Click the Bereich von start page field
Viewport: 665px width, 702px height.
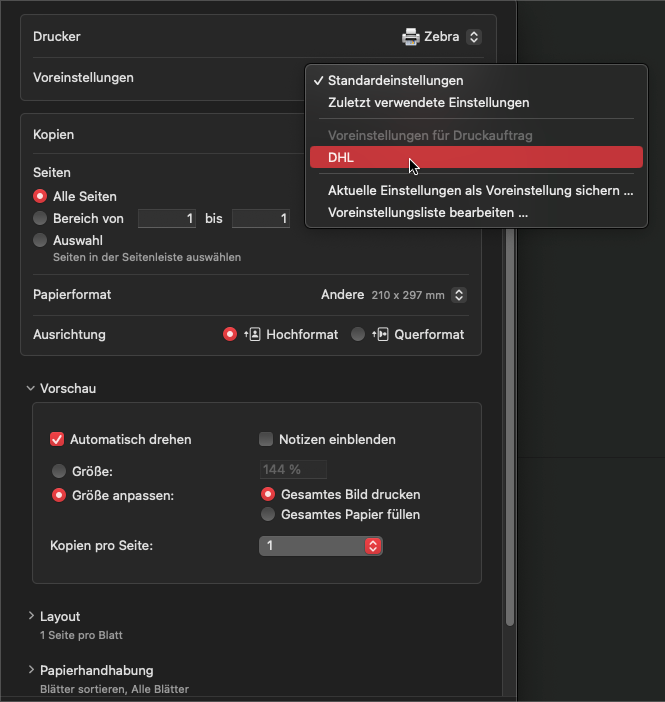pyautogui.click(x=167, y=218)
